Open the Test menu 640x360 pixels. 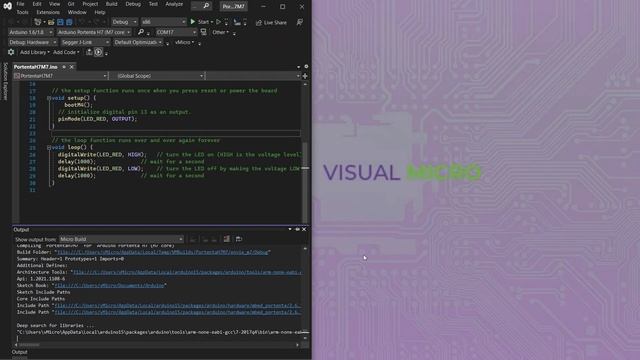pyautogui.click(x=153, y=4)
